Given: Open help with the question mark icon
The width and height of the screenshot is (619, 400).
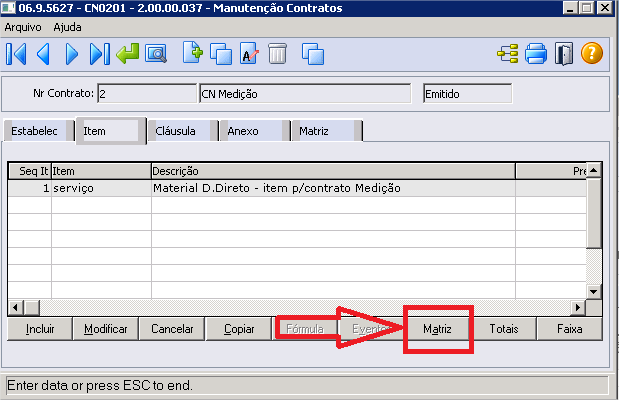Looking at the screenshot, I should tap(592, 53).
